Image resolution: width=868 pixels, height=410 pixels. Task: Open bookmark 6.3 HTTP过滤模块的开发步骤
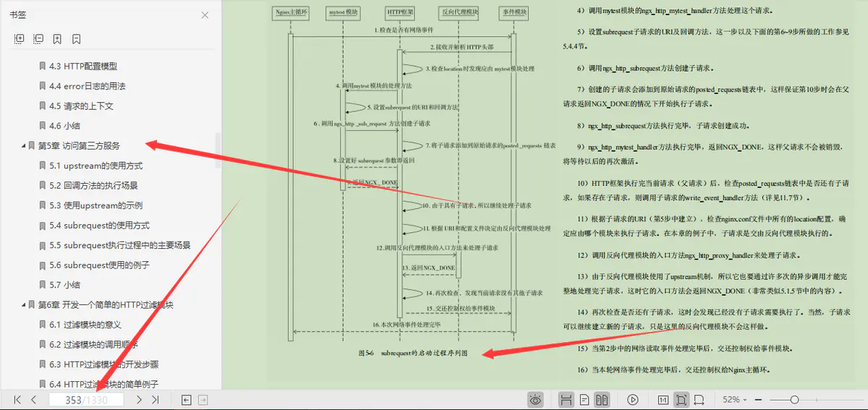[x=103, y=364]
